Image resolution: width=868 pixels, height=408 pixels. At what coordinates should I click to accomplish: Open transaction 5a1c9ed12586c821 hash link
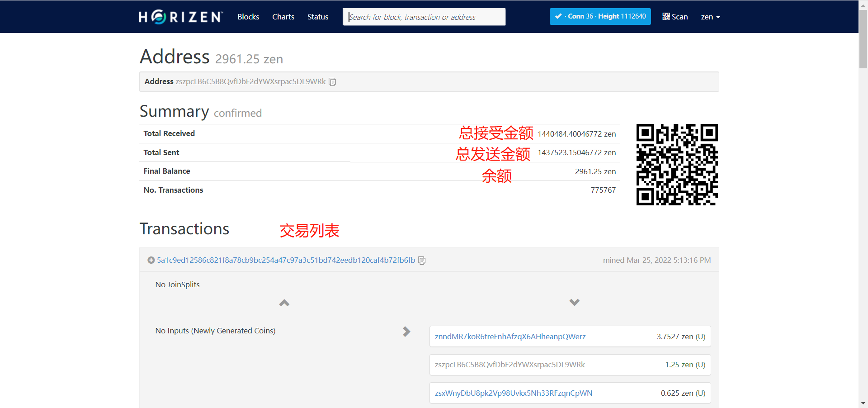click(x=286, y=260)
